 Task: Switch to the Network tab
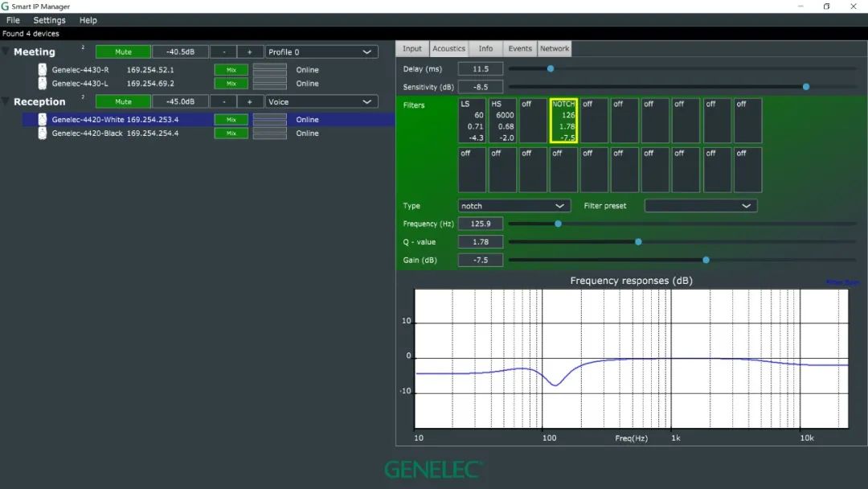[x=554, y=49]
